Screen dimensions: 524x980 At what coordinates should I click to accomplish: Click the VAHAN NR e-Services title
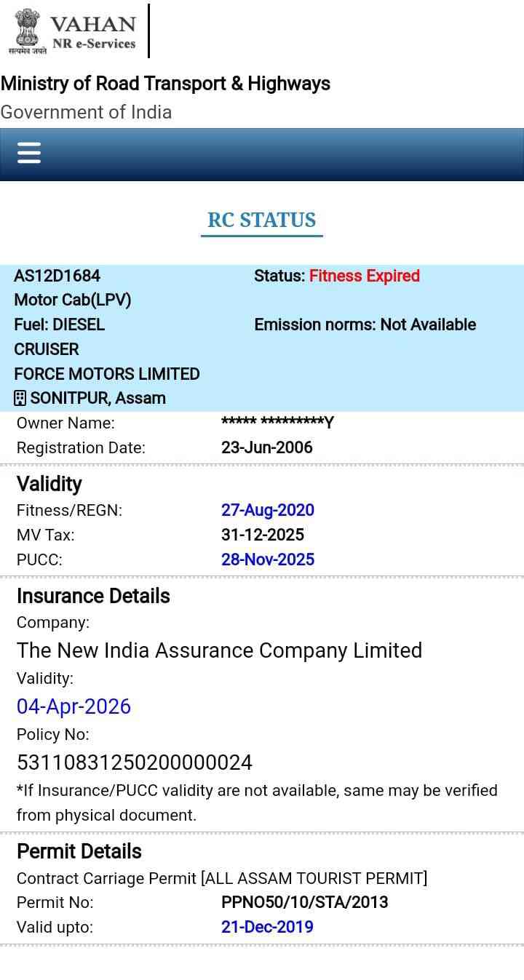93,32
